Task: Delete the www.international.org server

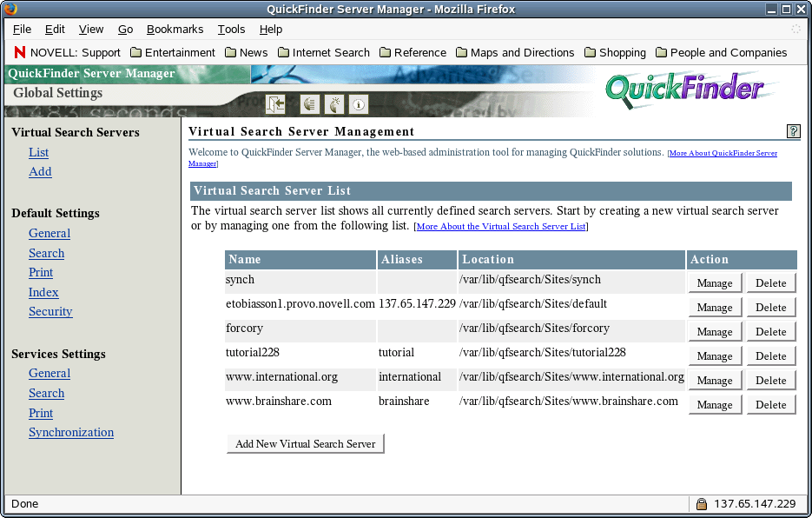Action: 770,380
